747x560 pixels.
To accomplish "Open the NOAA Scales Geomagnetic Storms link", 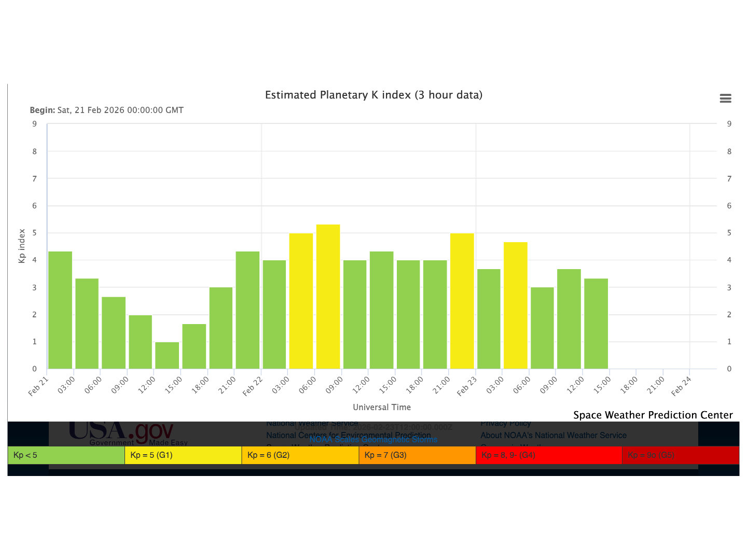I will point(373,440).
